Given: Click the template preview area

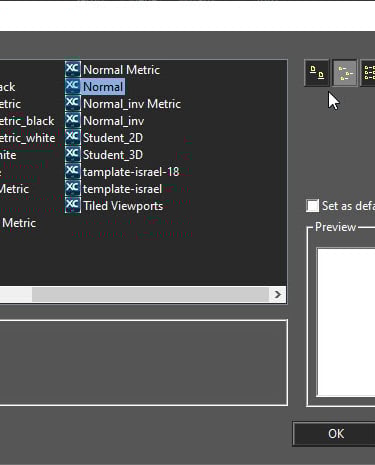Looking at the screenshot, I should coord(346,322).
